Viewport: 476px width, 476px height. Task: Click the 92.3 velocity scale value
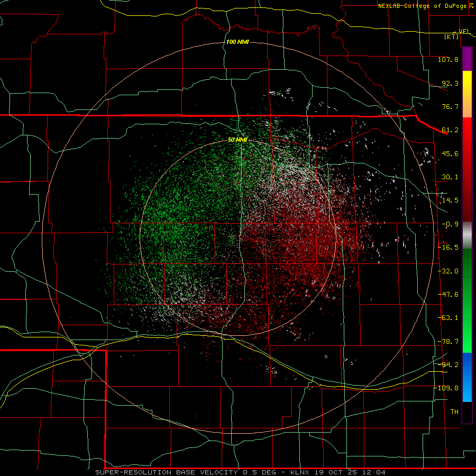pyautogui.click(x=450, y=83)
